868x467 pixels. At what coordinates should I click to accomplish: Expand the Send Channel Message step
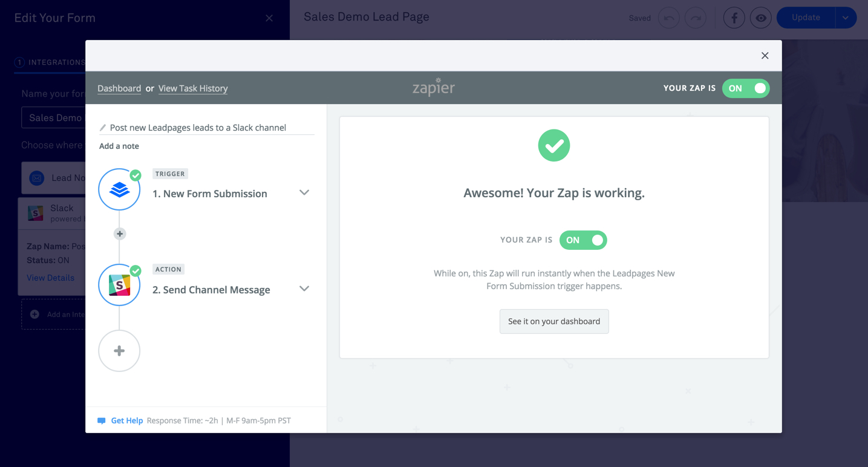pos(304,289)
